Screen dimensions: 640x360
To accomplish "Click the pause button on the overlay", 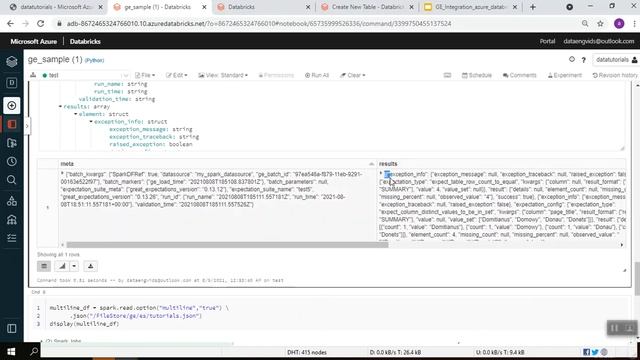I will [614, 328].
